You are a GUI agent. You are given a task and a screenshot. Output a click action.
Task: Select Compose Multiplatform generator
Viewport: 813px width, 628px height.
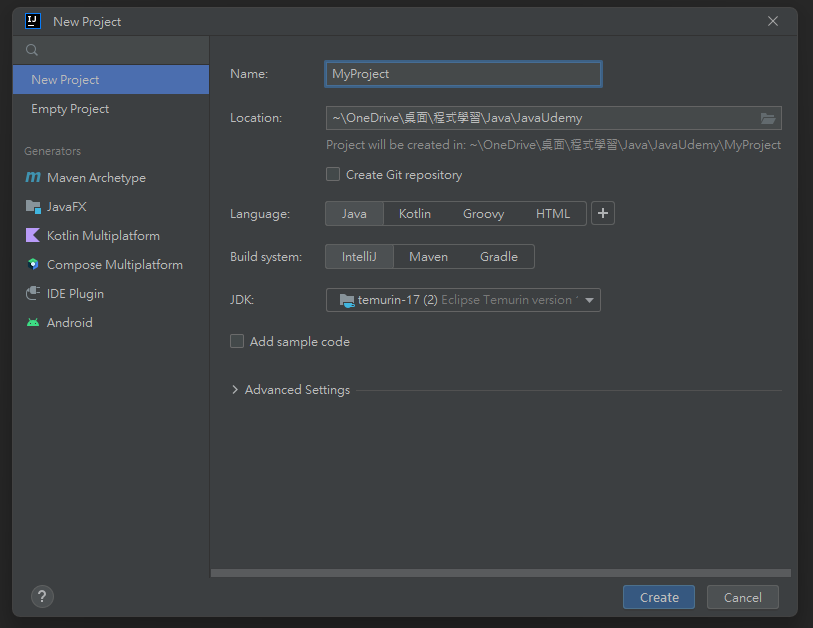coord(111,264)
